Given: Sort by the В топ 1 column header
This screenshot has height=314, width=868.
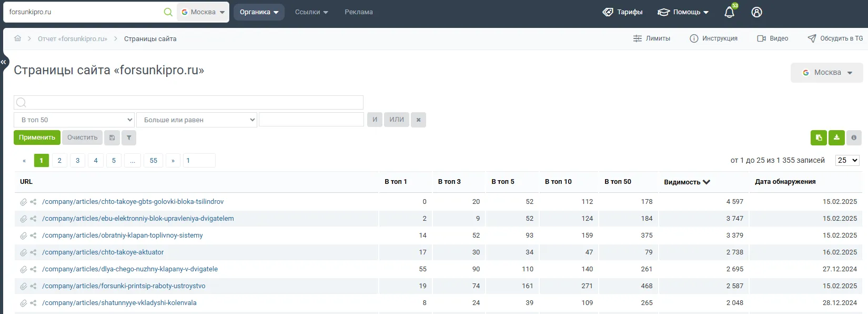Looking at the screenshot, I should point(396,182).
